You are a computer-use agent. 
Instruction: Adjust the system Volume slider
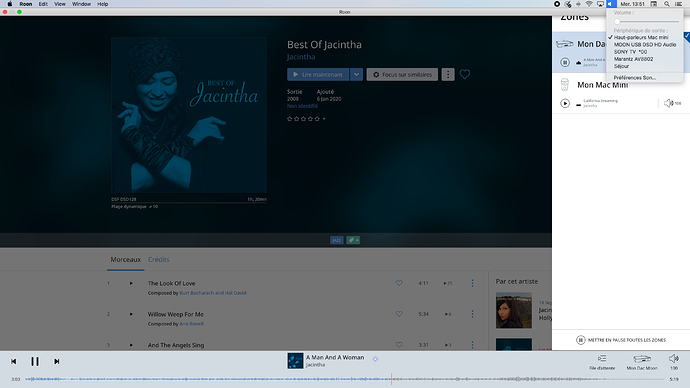(646, 22)
